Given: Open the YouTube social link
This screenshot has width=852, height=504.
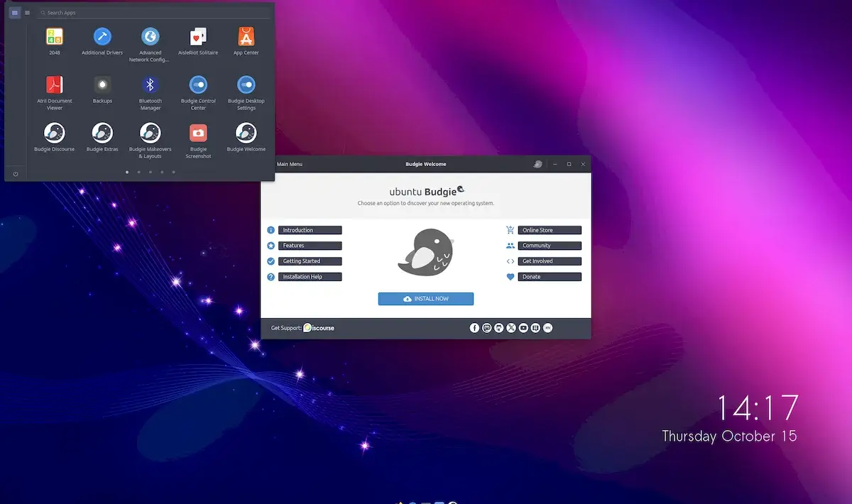Looking at the screenshot, I should [x=523, y=328].
